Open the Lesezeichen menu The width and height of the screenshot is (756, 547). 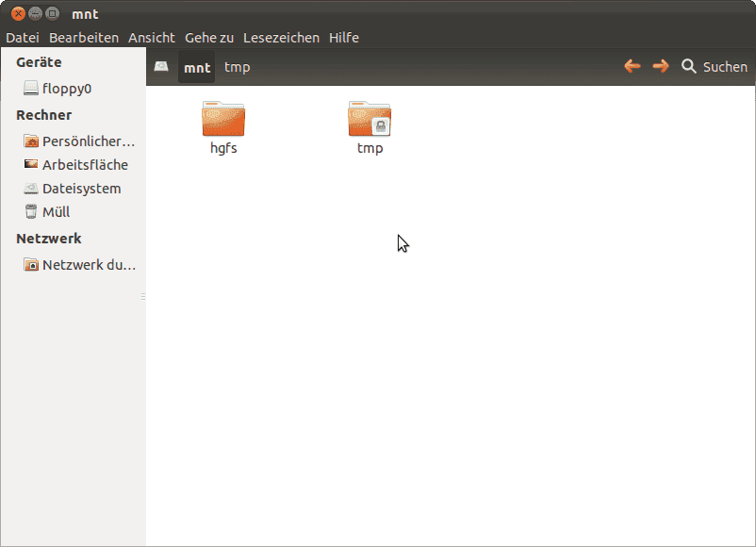point(281,38)
